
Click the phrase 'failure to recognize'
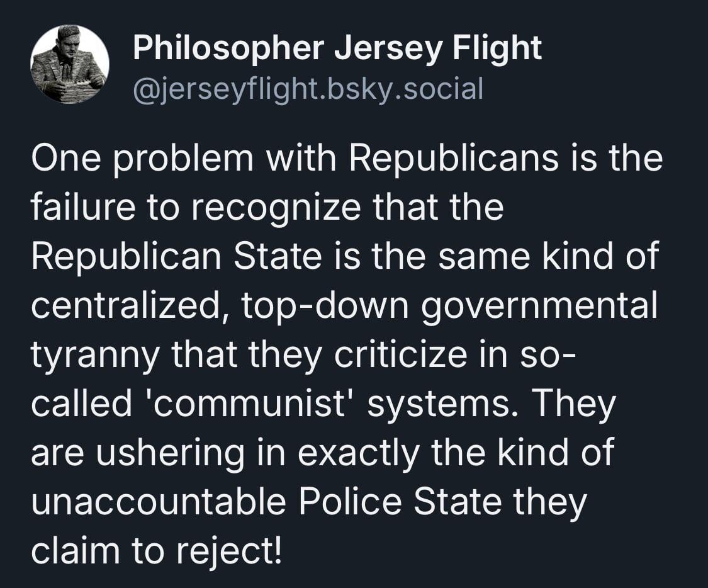tap(196, 208)
